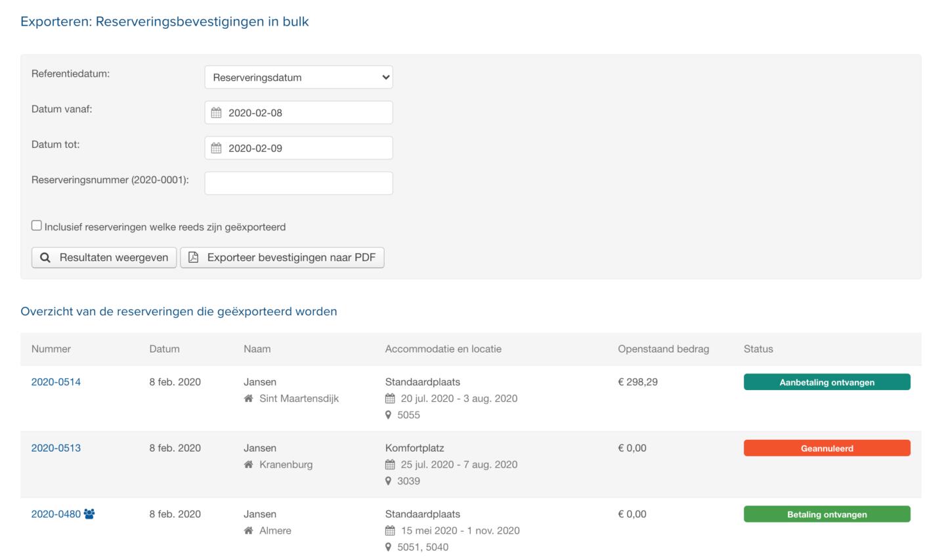Image resolution: width=946 pixels, height=560 pixels.
Task: Enable including already exported reservations checkbox
Action: (37, 226)
